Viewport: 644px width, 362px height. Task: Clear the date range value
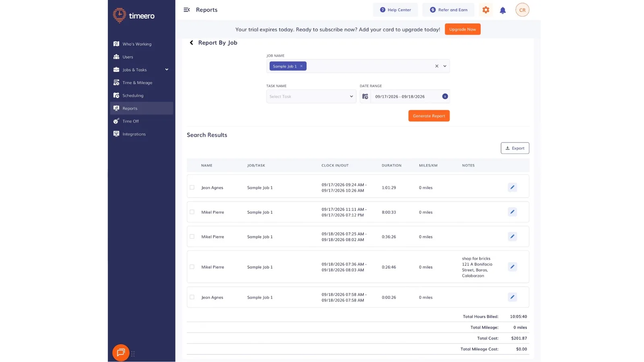445,97
